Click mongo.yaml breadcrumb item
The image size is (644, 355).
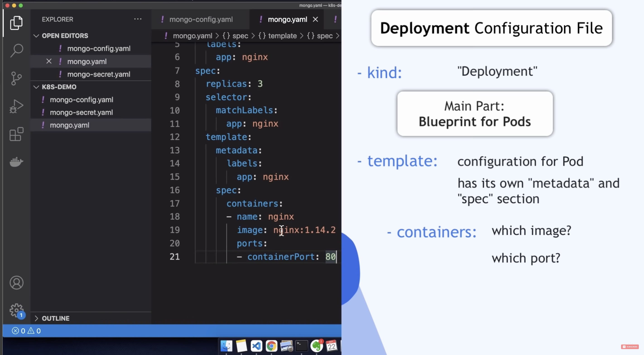192,36
